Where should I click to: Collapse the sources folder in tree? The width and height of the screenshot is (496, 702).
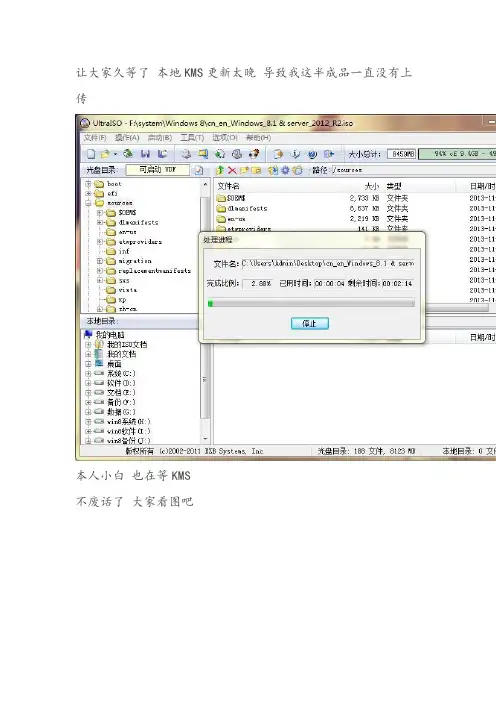tap(88, 203)
